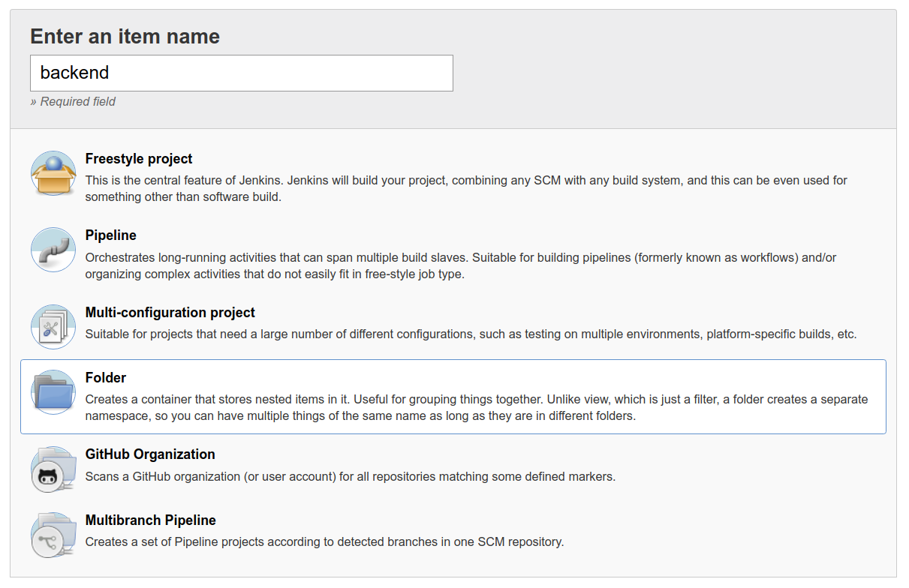Click the blue Folder icon

point(53,392)
